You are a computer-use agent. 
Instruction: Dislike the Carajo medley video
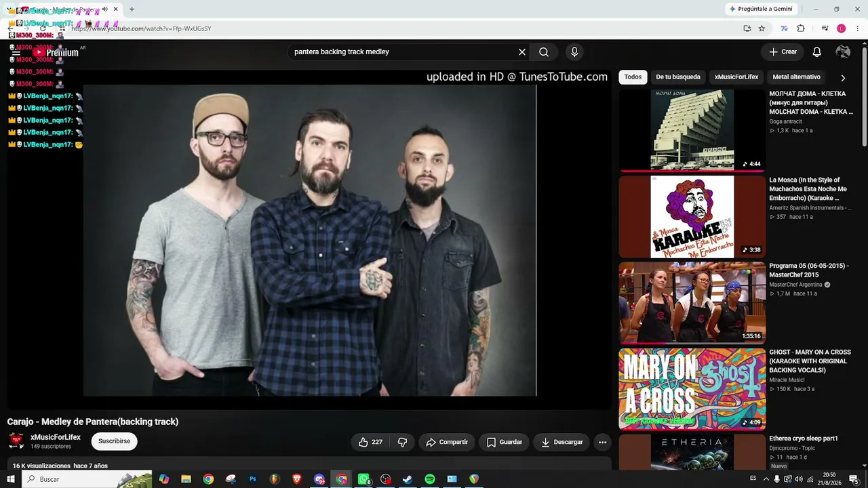coord(402,442)
